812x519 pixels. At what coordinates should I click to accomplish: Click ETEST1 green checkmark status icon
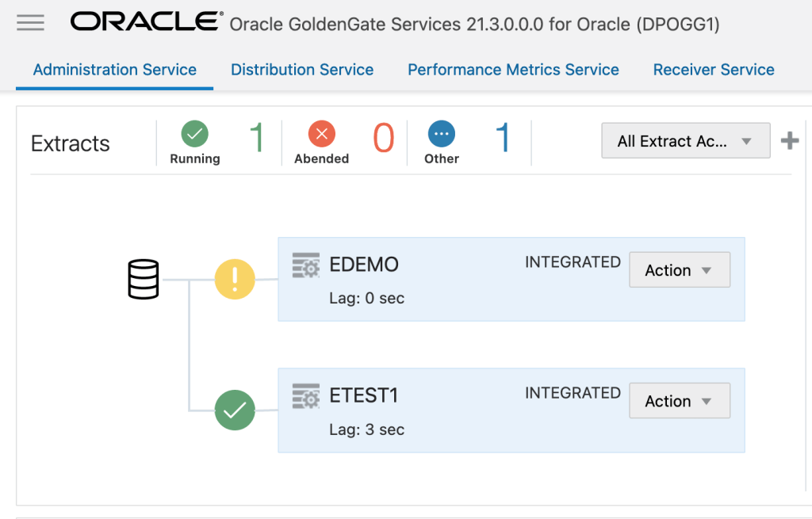coord(235,410)
